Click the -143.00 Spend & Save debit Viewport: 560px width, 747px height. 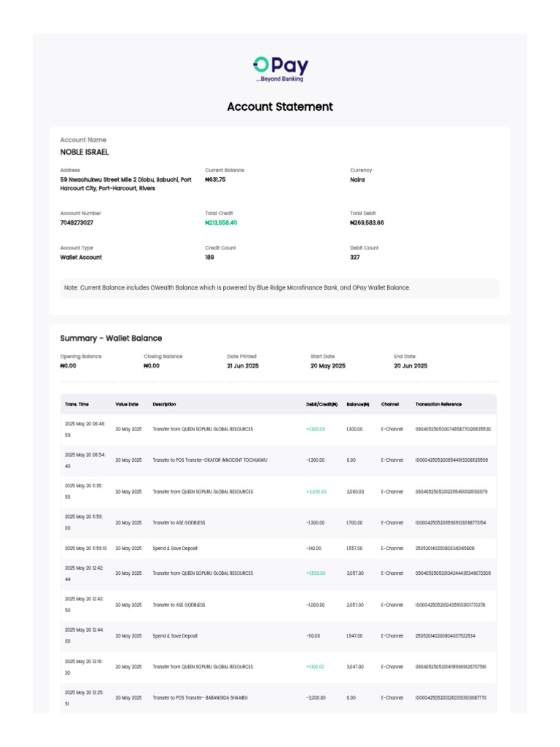click(314, 549)
